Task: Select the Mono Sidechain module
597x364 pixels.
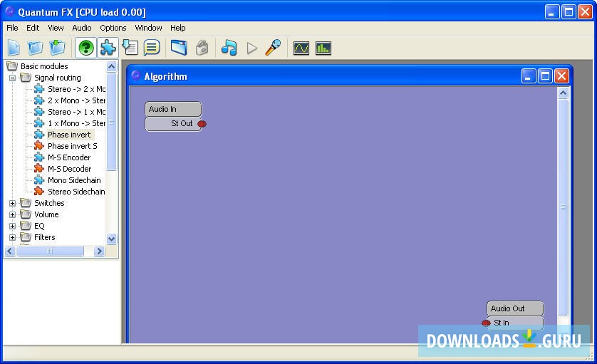Action: 74,180
